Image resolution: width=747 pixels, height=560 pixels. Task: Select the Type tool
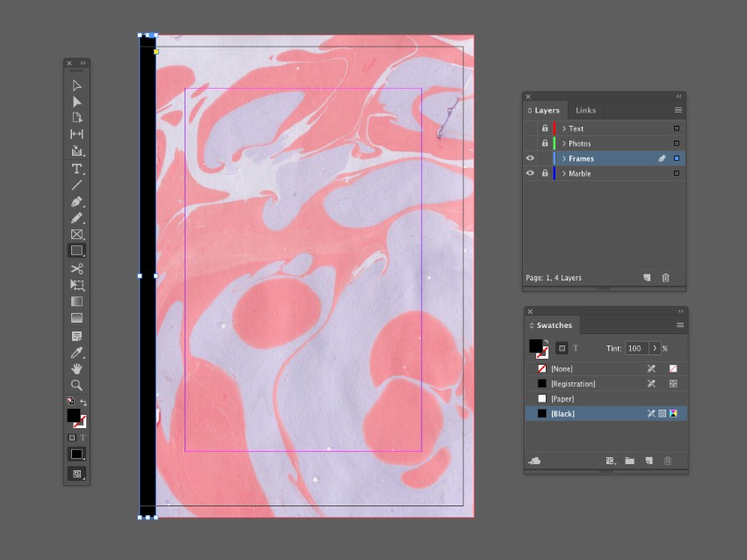[76, 169]
